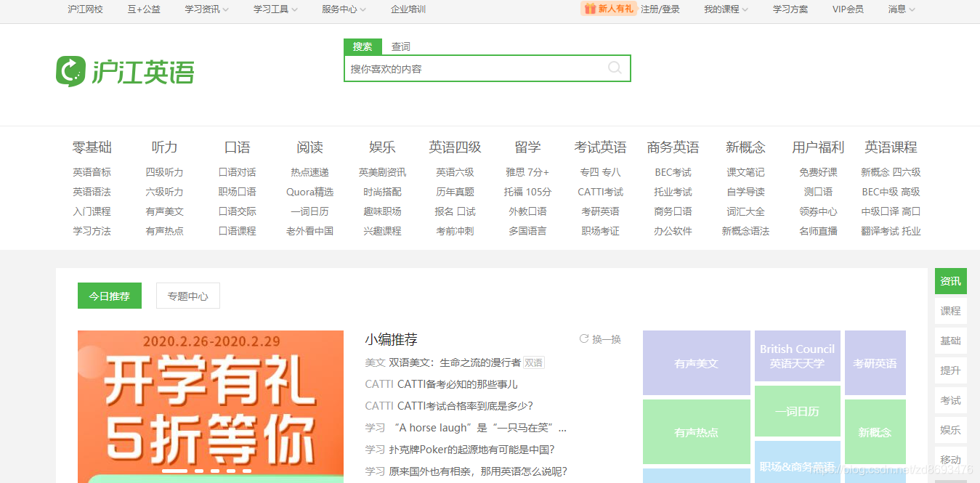Click the 职场口语 link
Image resolution: width=980 pixels, height=483 pixels.
pos(238,192)
